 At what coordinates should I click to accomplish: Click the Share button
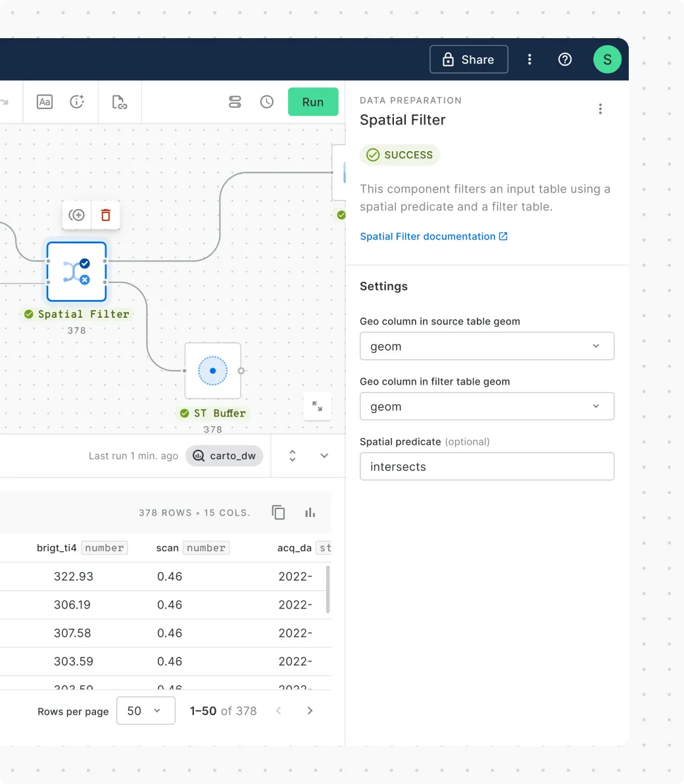[468, 59]
